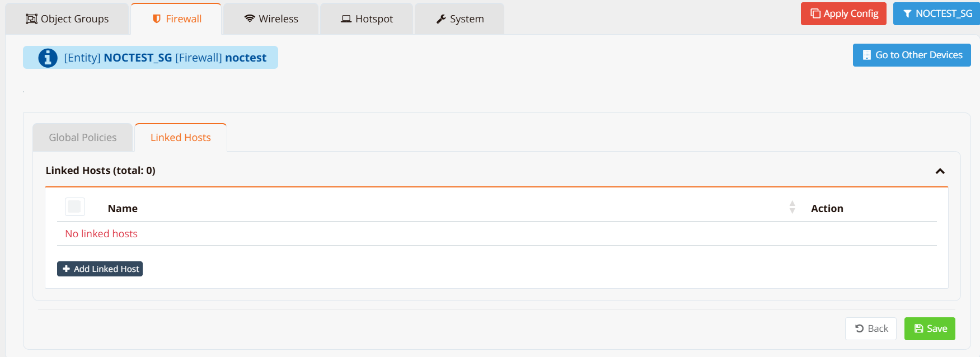Collapse the Linked Hosts section chevron
Screen dimensions: 980x357
[940, 171]
